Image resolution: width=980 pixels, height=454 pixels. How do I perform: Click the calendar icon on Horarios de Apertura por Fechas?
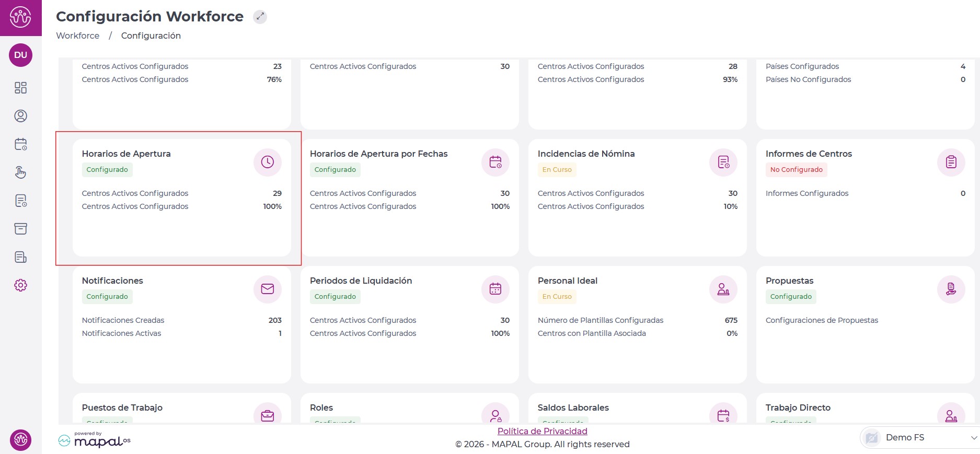point(495,162)
